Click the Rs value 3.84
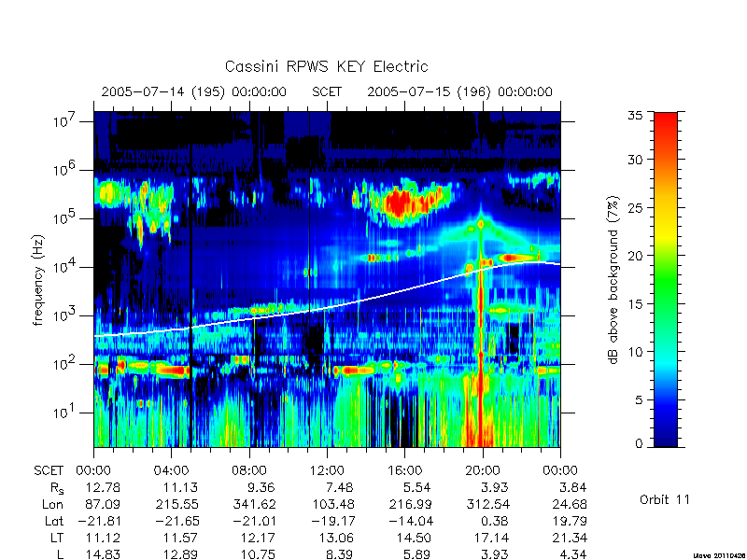Image resolution: width=747 pixels, height=560 pixels. tap(571, 487)
